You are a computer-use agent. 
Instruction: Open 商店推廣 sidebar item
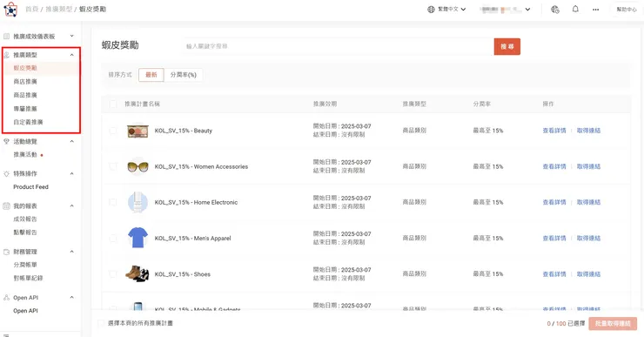coord(25,81)
